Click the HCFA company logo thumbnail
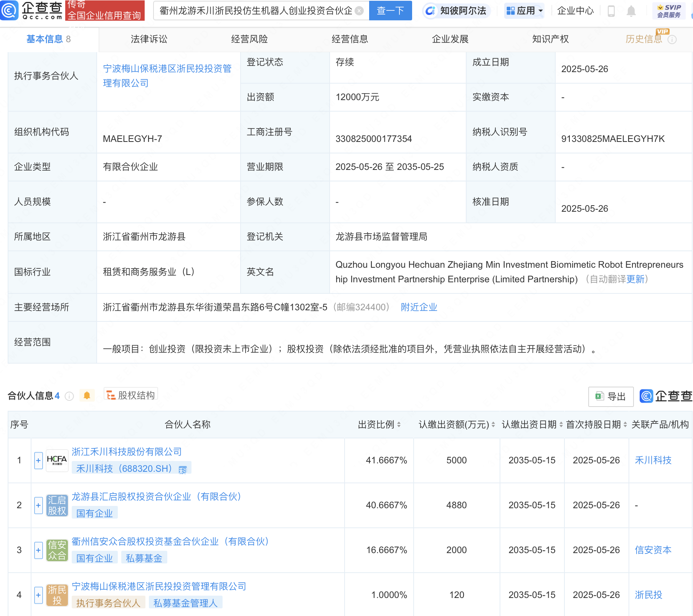Viewport: 693px width, 616px height. tap(57, 460)
